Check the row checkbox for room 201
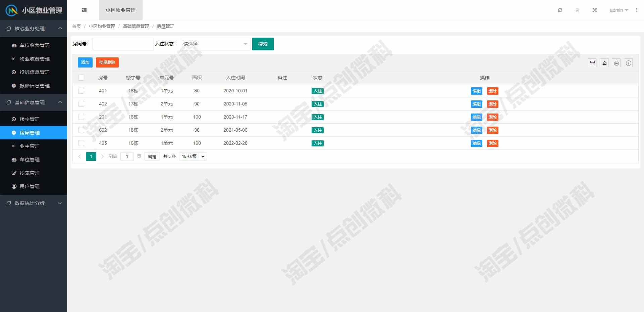644x312 pixels. point(81,117)
